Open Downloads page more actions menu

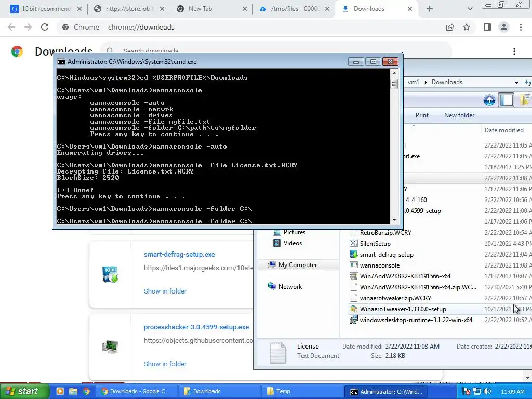click(x=514, y=51)
